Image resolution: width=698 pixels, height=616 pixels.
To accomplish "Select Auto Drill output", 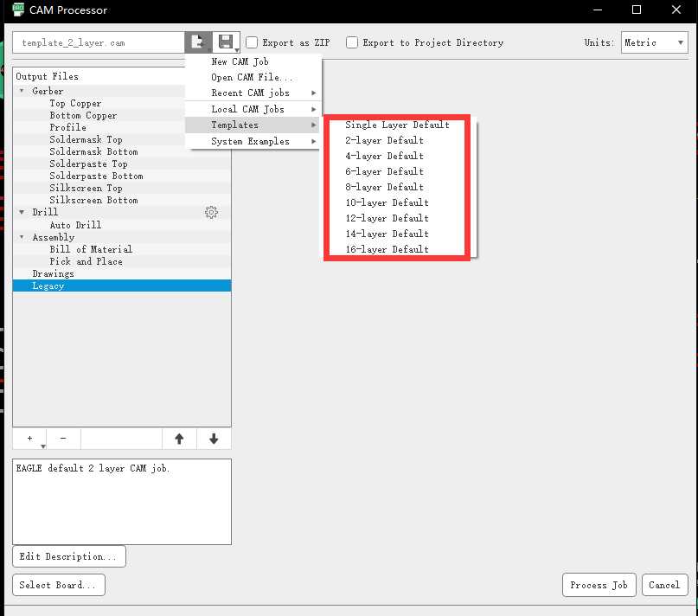I will click(75, 225).
